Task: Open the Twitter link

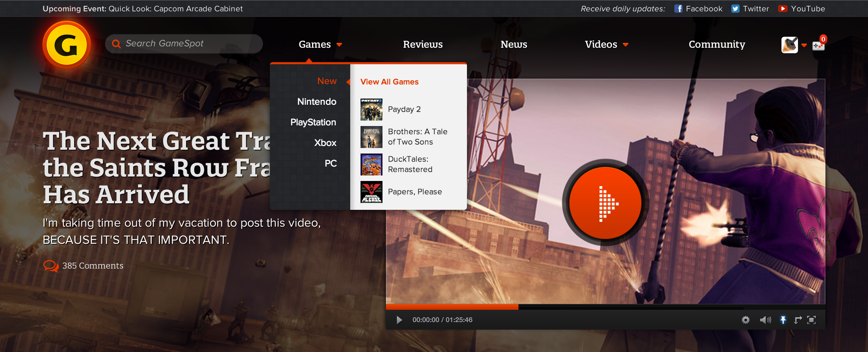Action: 756,9
